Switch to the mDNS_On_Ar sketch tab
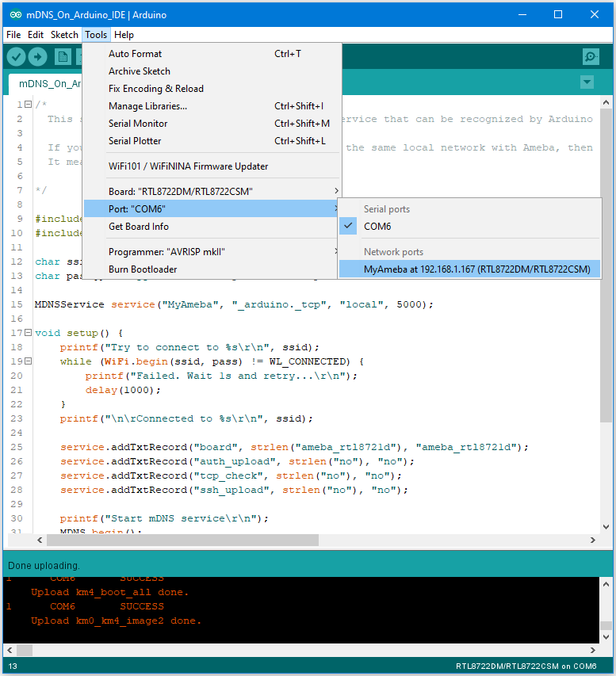 pos(45,84)
